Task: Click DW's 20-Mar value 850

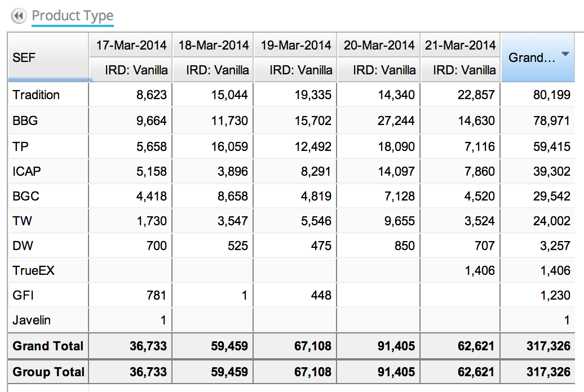Action: tap(405, 246)
